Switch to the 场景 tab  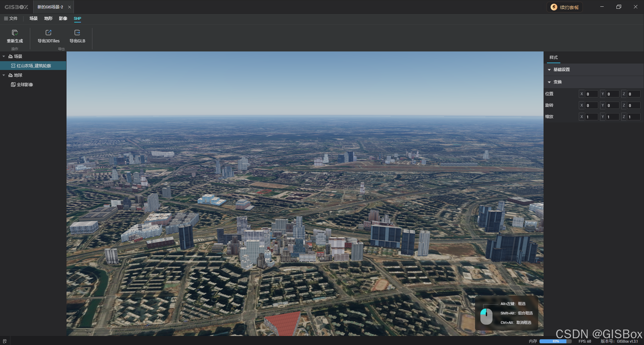point(34,18)
